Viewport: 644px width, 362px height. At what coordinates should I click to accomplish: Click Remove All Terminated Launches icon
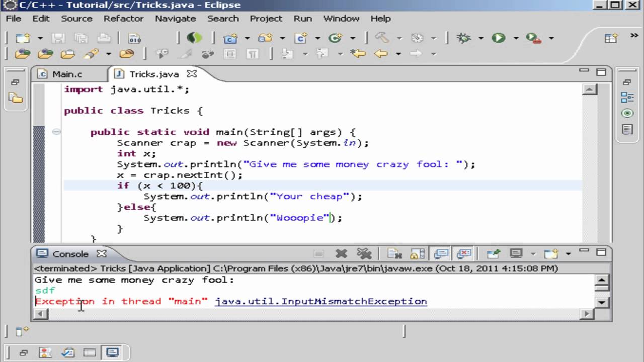[x=364, y=254]
